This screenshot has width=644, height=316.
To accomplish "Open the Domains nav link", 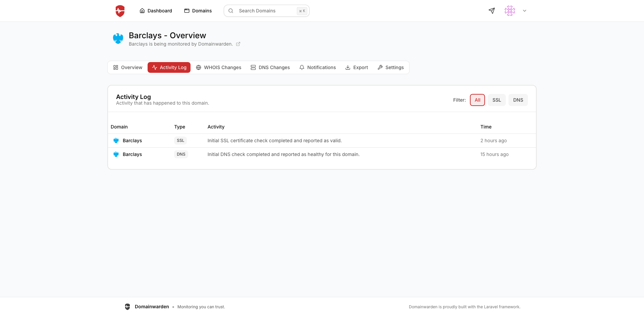I will (x=198, y=11).
